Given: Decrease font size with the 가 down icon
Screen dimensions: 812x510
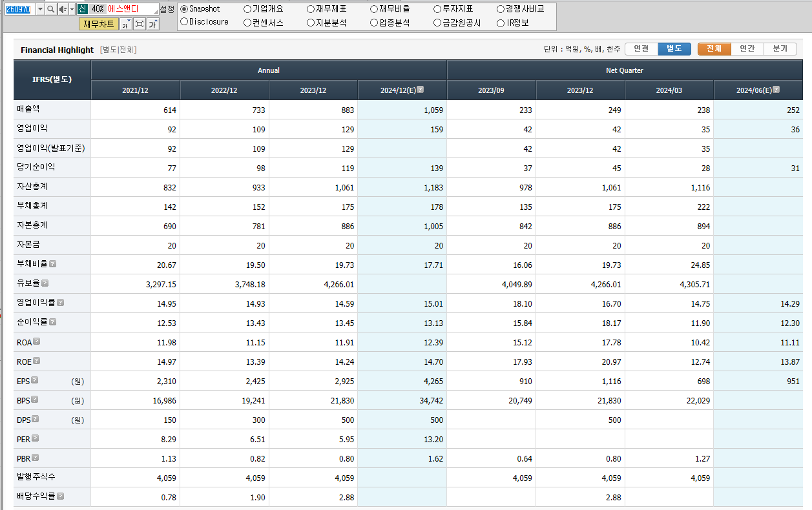Looking at the screenshot, I should (x=126, y=25).
